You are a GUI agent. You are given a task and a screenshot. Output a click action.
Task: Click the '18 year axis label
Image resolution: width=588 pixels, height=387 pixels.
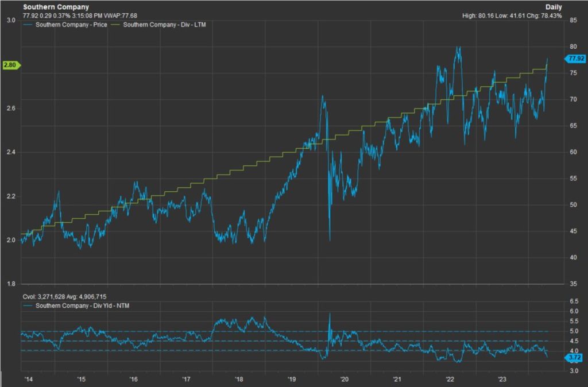pos(239,379)
